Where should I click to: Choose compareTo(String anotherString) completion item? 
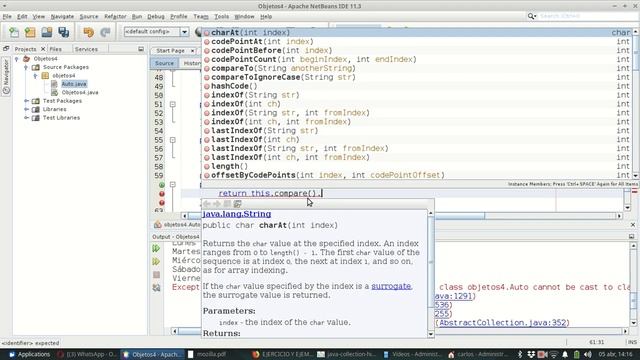coord(418,68)
